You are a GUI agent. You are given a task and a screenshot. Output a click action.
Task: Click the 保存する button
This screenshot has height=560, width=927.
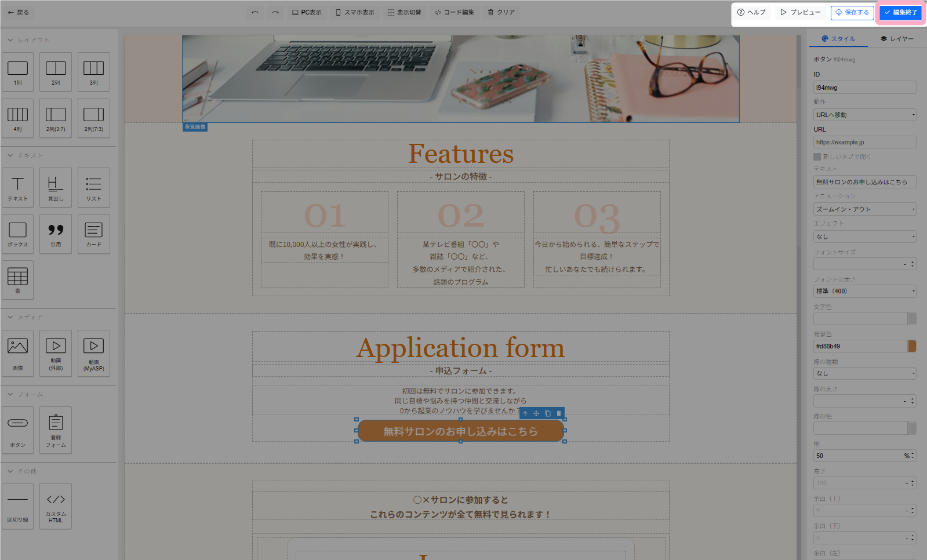[852, 12]
